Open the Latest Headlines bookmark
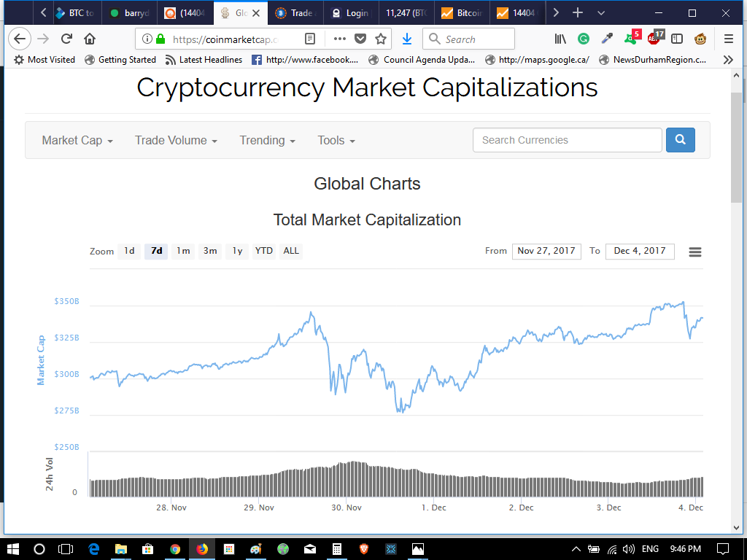Viewport: 747px width, 560px height. click(x=204, y=60)
